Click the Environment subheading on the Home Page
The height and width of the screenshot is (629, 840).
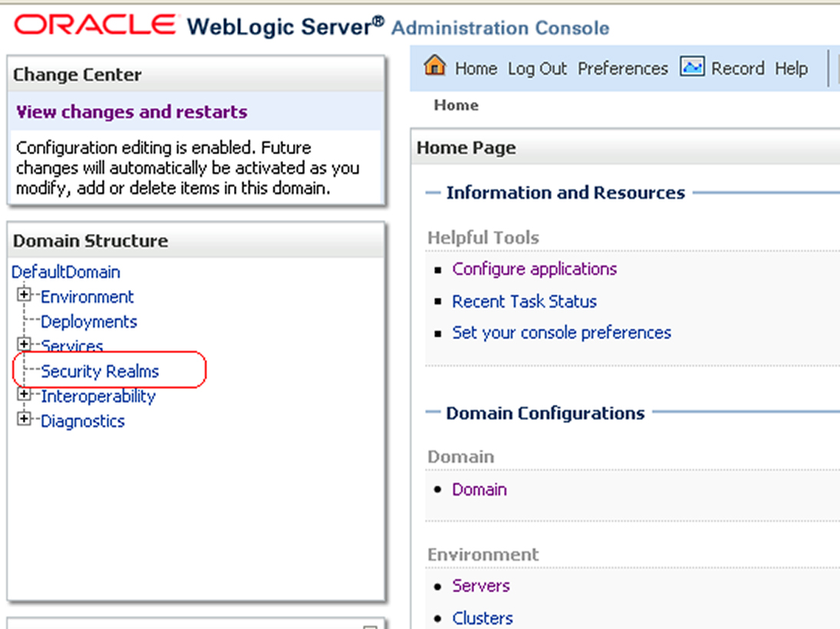pos(483,555)
